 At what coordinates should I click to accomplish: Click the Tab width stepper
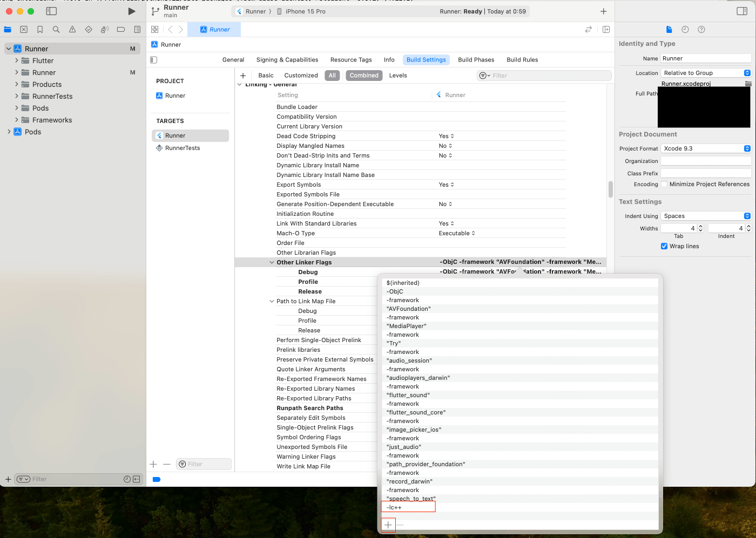(x=700, y=228)
